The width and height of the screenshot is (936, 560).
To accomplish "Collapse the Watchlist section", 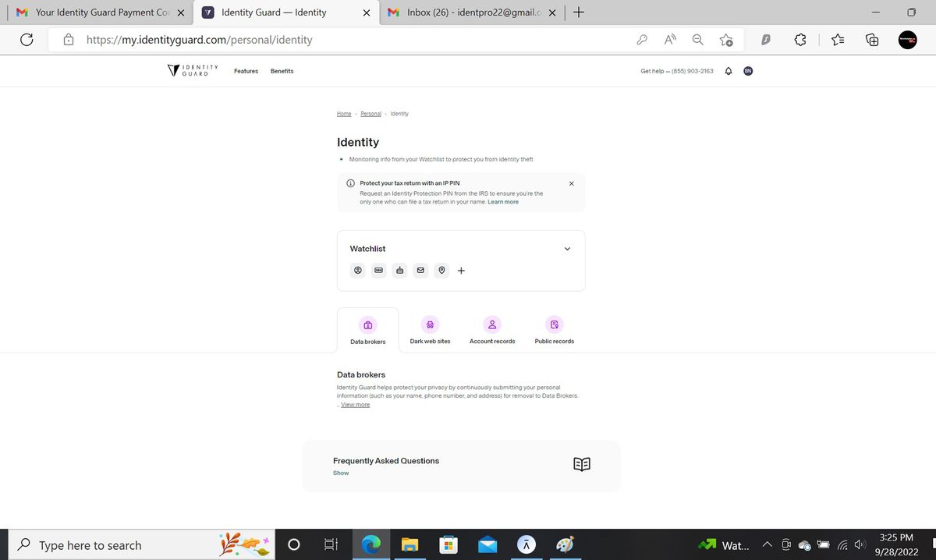I will pos(567,248).
